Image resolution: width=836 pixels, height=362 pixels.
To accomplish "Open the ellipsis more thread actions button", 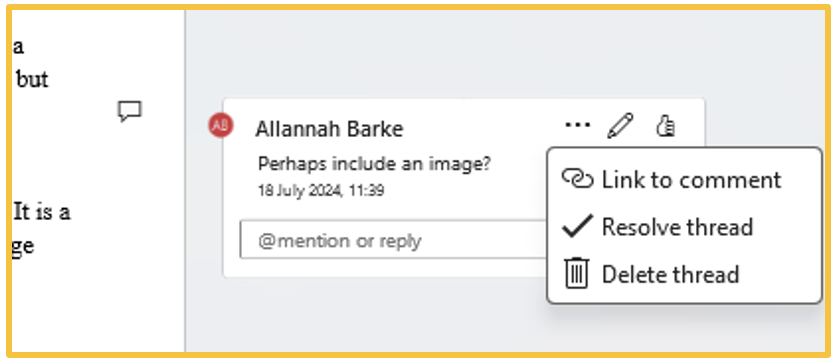I will 577,125.
